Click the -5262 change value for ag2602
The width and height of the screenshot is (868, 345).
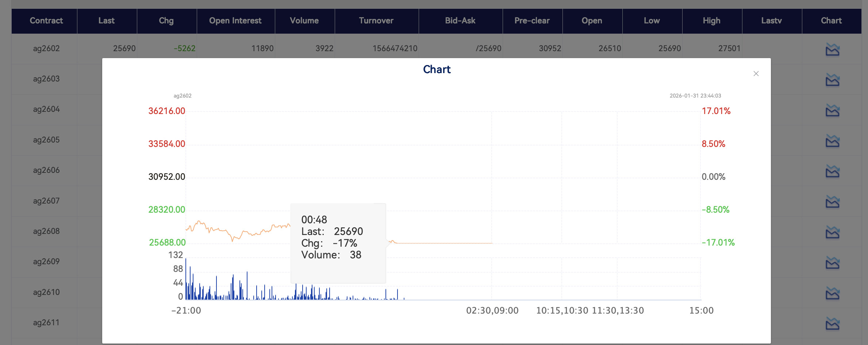click(x=184, y=49)
